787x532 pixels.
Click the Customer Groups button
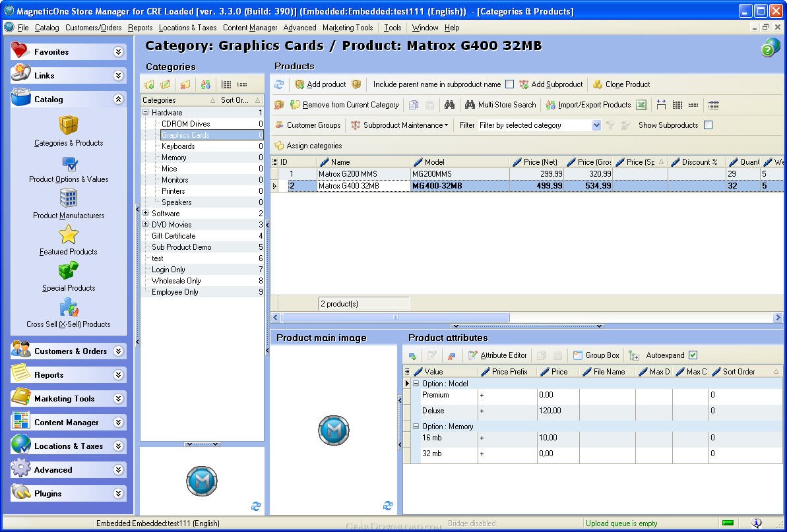click(307, 125)
